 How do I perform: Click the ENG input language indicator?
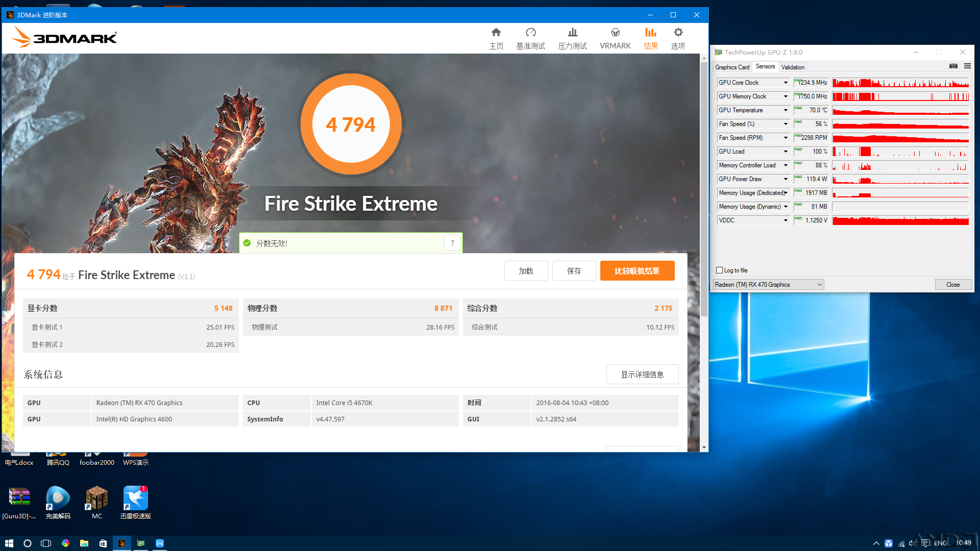click(x=941, y=543)
